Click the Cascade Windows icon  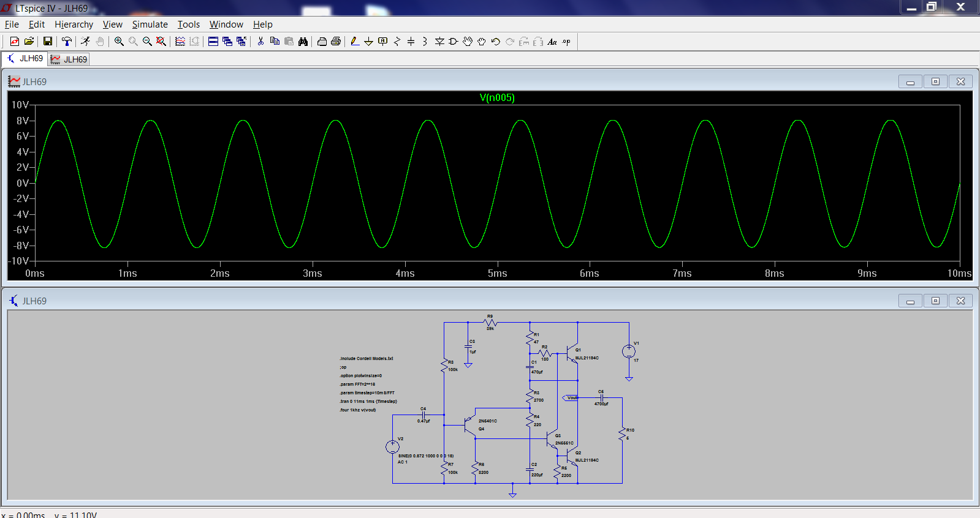[227, 42]
